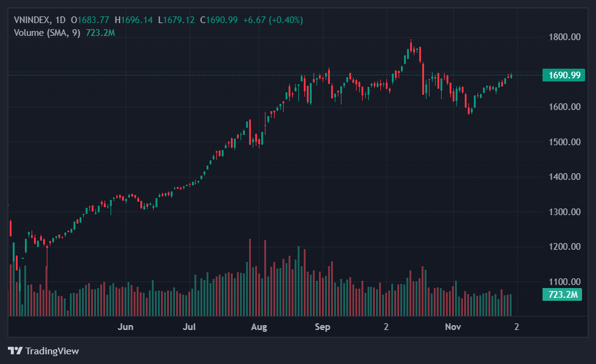This screenshot has height=364, width=596.
Task: Click the 1500.00 price scale label
Action: [x=564, y=142]
